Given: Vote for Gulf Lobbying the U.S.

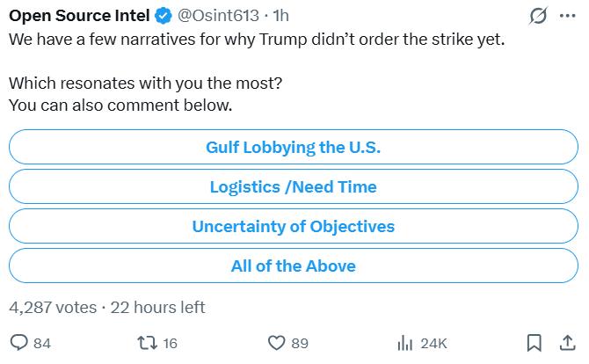Looking at the screenshot, I should click(x=293, y=147).
